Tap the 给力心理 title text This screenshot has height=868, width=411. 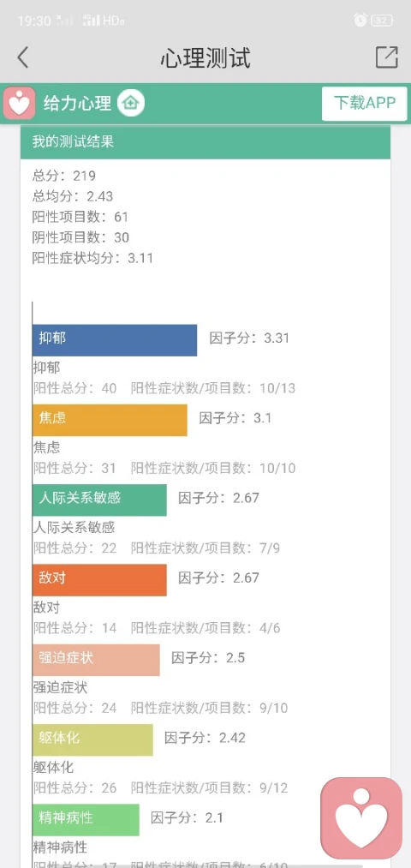(x=77, y=103)
